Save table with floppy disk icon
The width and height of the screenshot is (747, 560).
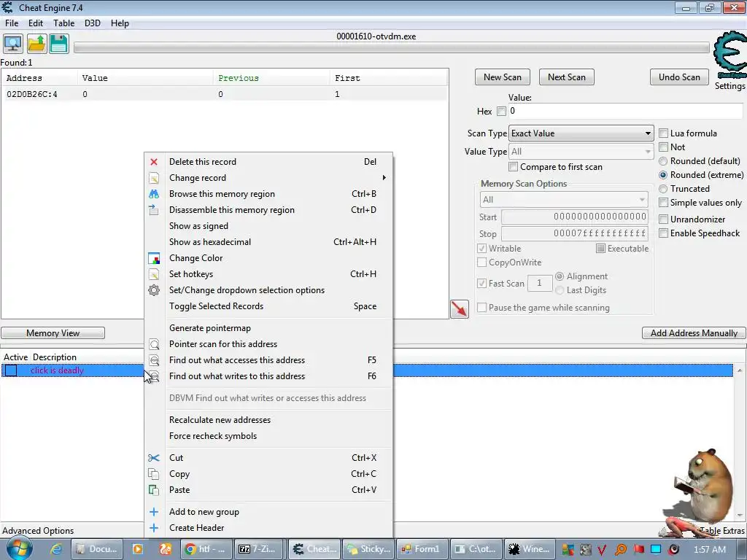coord(59,44)
